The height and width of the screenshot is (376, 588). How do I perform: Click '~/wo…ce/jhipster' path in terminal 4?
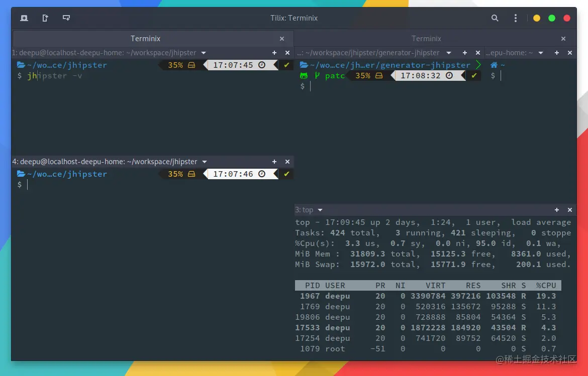click(x=67, y=174)
